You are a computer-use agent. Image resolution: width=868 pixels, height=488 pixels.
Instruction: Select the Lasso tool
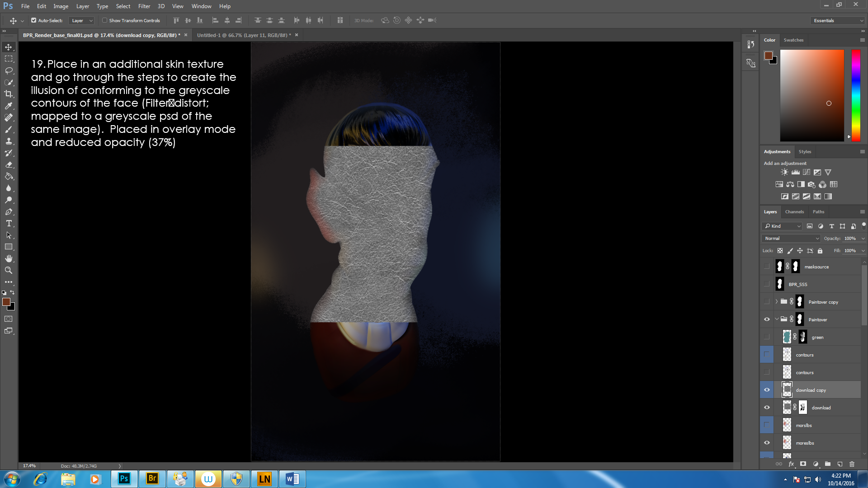pyautogui.click(x=9, y=70)
